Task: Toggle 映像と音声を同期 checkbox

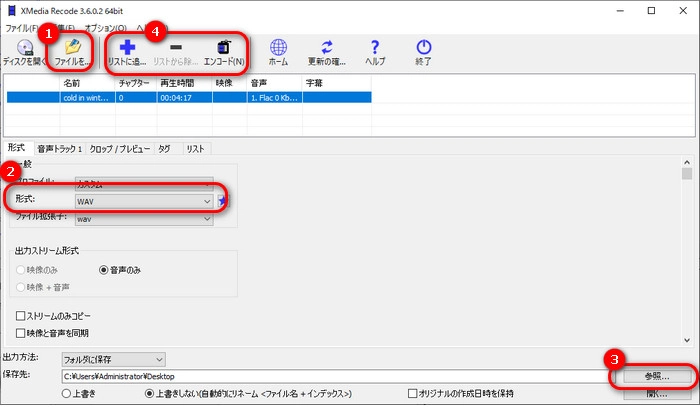Action: (21, 332)
